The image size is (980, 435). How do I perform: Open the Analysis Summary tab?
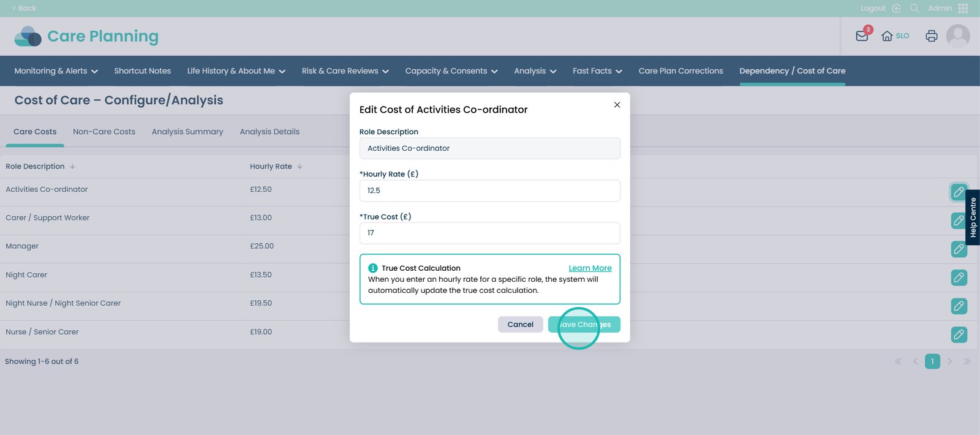(187, 132)
